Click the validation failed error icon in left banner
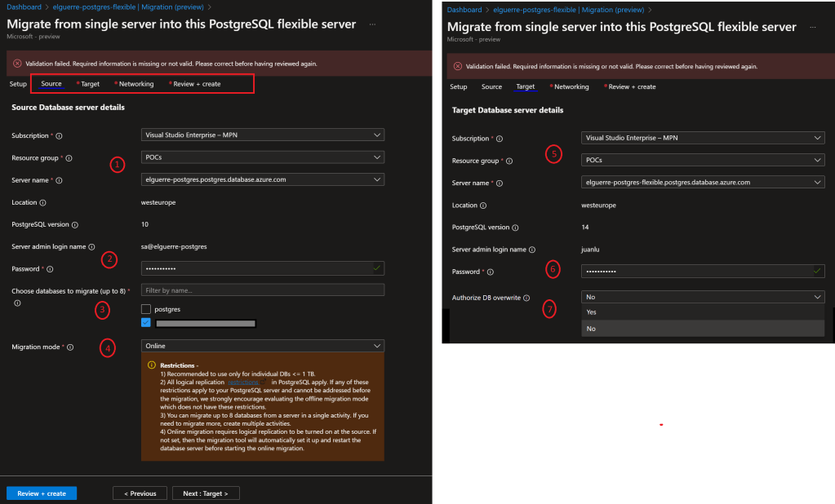Viewport: 835px width, 504px height. 17,64
